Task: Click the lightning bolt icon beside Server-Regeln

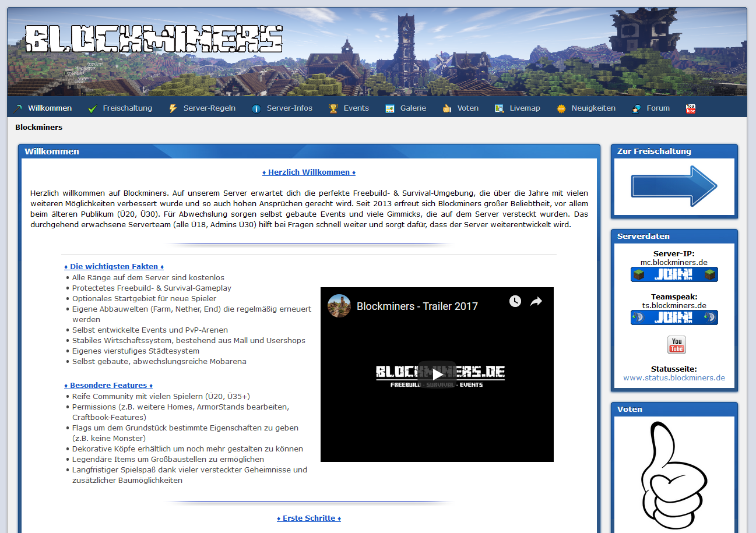Action: coord(173,108)
